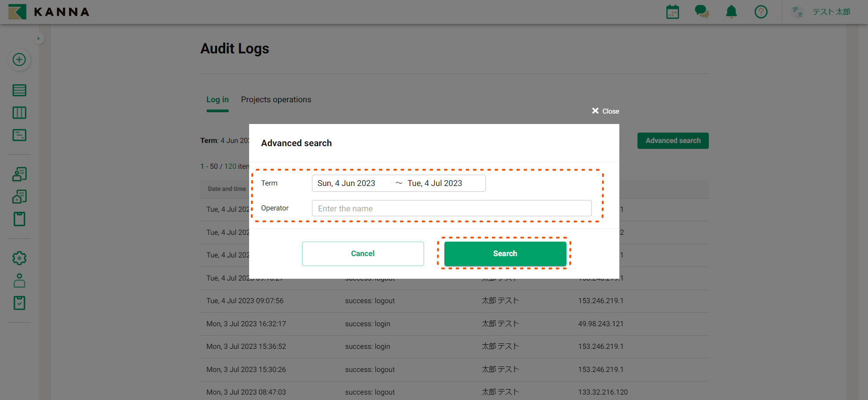
Task: Expand the sidebar with the chevron arrow
Action: (38, 38)
